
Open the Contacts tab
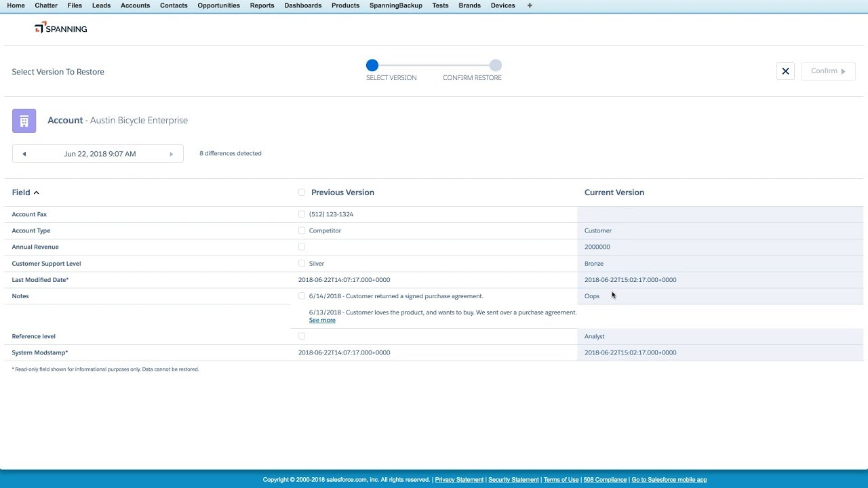pyautogui.click(x=174, y=5)
